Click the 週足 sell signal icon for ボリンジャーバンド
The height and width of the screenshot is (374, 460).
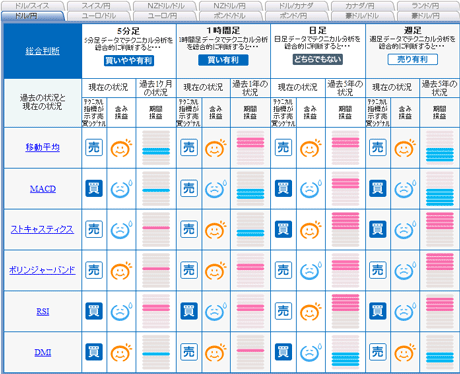tap(378, 270)
